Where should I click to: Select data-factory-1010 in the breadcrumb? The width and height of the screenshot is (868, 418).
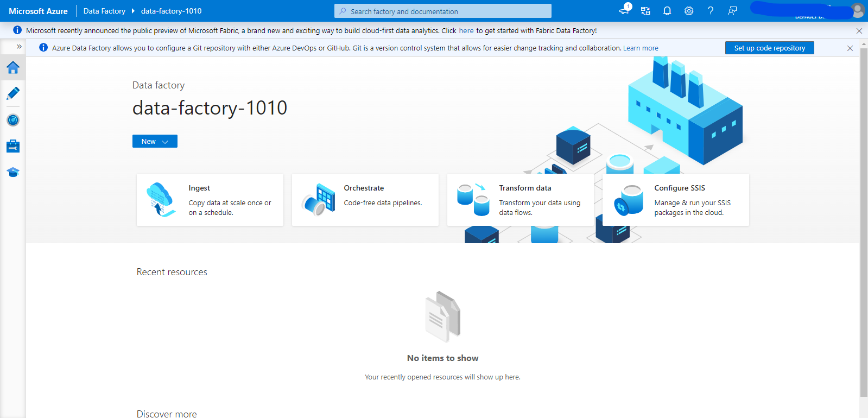coord(172,11)
